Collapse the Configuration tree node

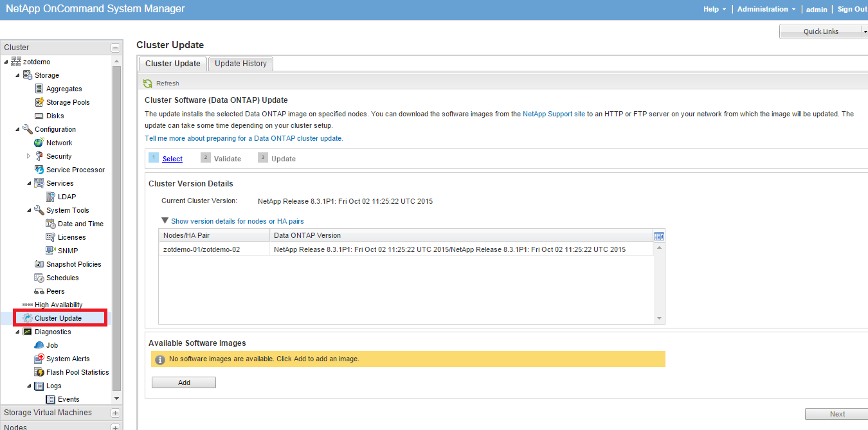click(18, 129)
